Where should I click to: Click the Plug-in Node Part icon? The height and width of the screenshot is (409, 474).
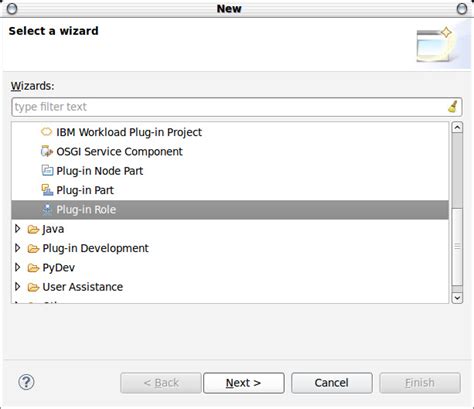tap(47, 171)
